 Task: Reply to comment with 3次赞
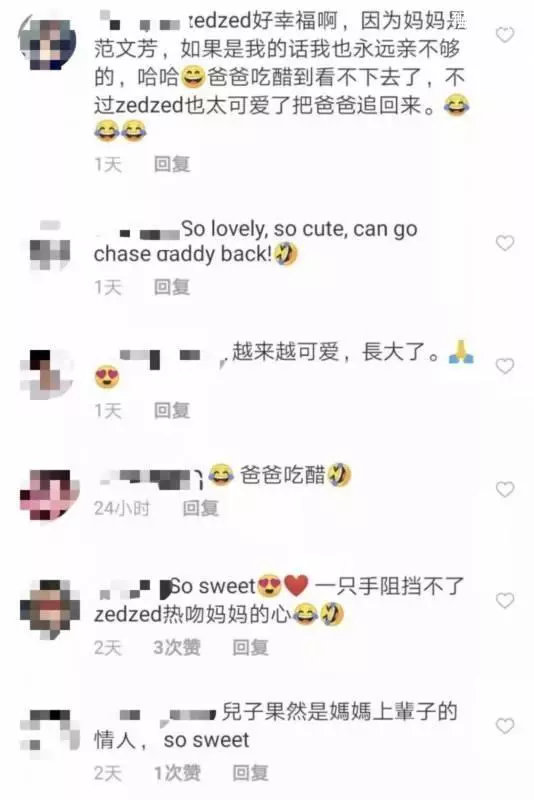pyautogui.click(x=250, y=647)
